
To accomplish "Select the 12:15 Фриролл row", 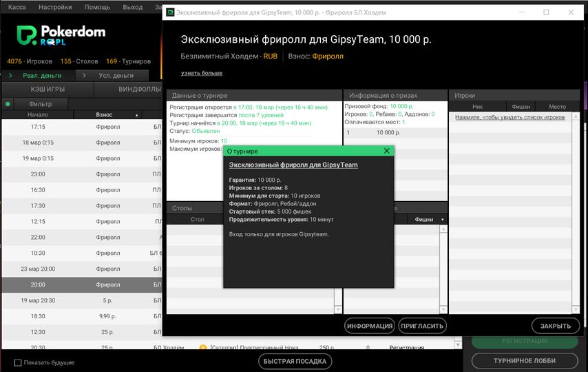I will click(x=82, y=221).
